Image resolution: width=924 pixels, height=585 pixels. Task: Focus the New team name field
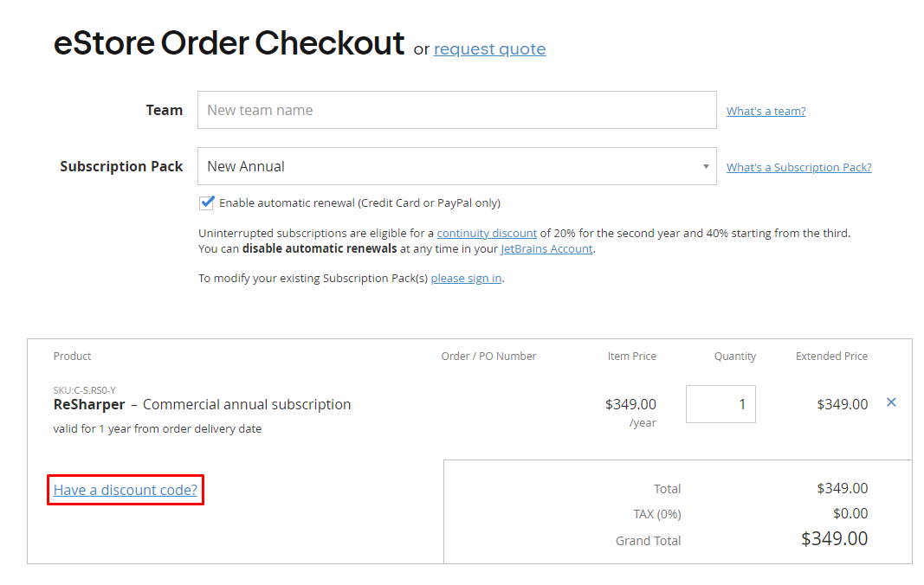(456, 110)
